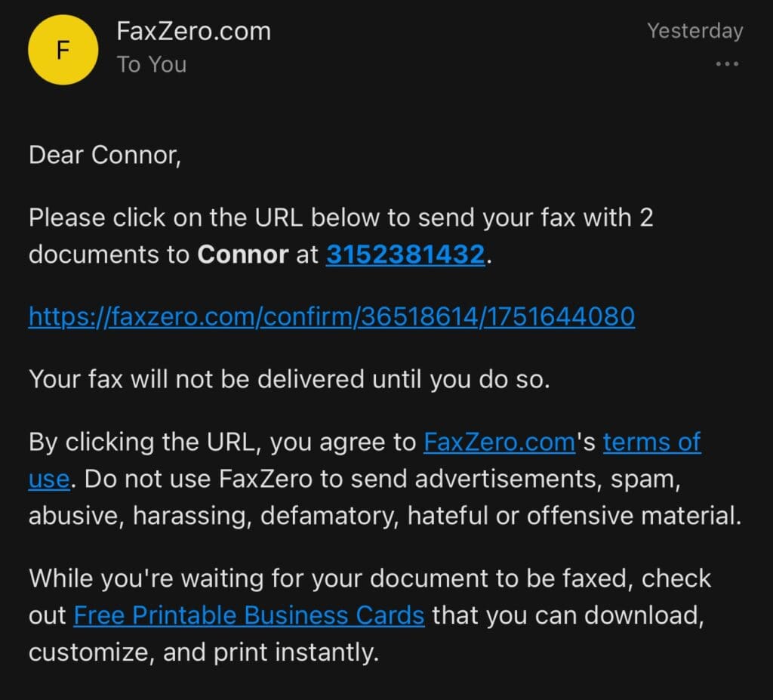Click the To You label under sender

(151, 64)
